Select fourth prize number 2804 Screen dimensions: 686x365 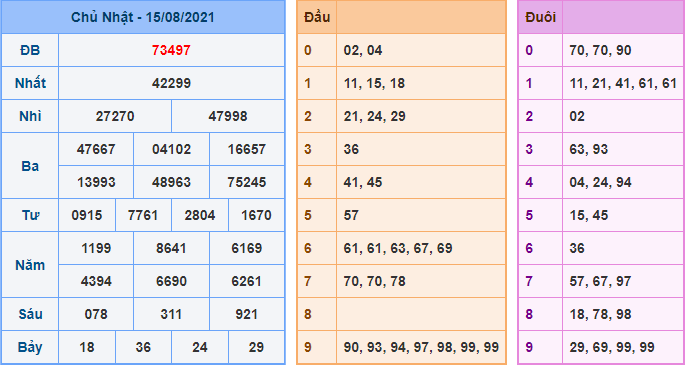(200, 215)
